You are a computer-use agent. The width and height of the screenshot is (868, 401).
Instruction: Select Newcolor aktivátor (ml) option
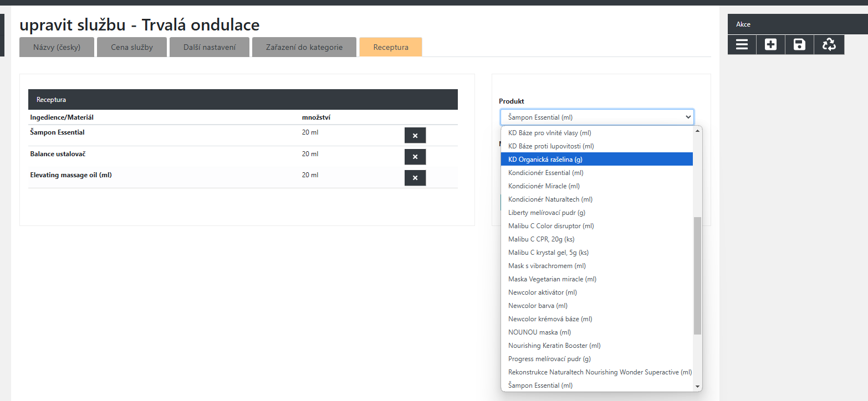597,292
